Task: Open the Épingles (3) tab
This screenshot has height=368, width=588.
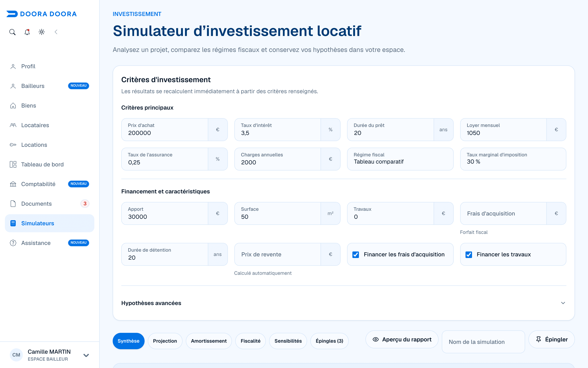Action: tap(330, 341)
